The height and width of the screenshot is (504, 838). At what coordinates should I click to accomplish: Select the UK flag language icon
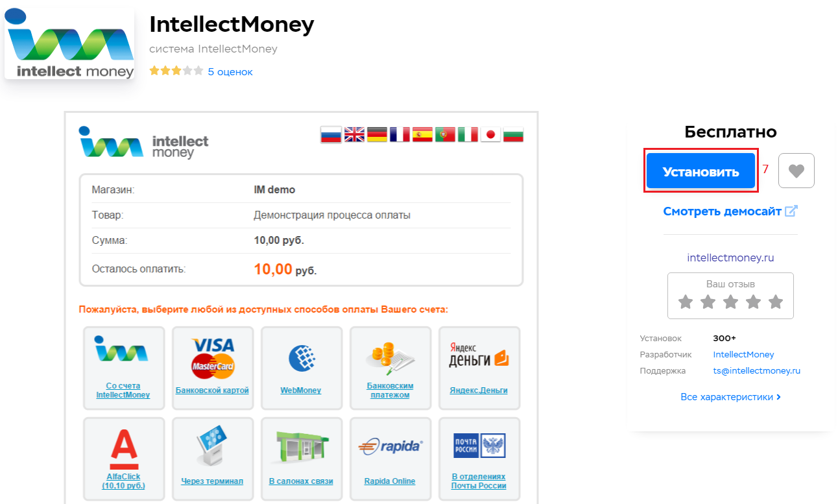(354, 134)
